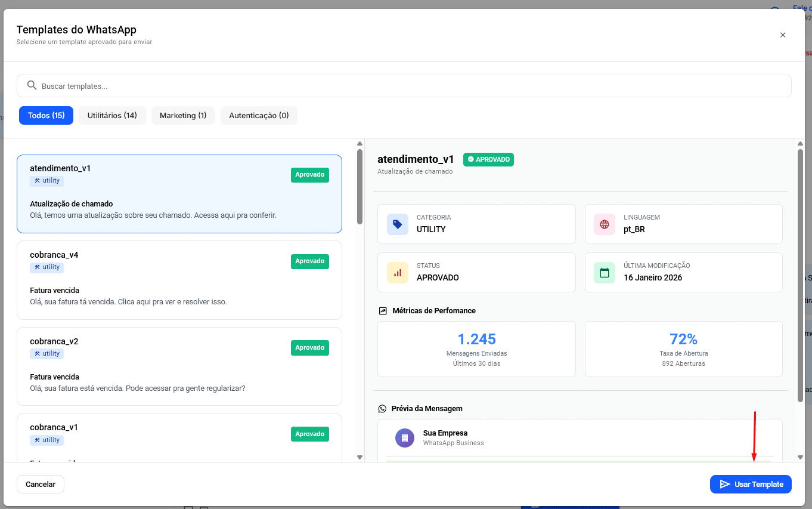Click the search magnifier icon in the search bar
812x509 pixels.
32,85
